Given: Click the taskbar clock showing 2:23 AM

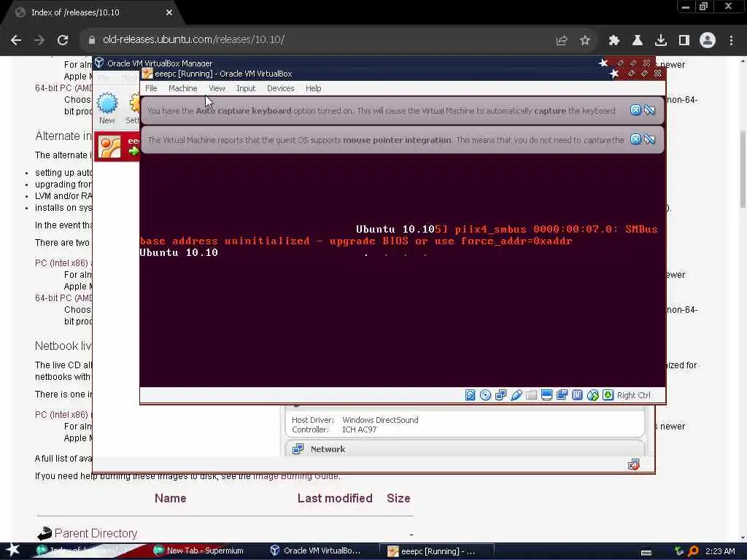Looking at the screenshot, I should pyautogui.click(x=720, y=551).
